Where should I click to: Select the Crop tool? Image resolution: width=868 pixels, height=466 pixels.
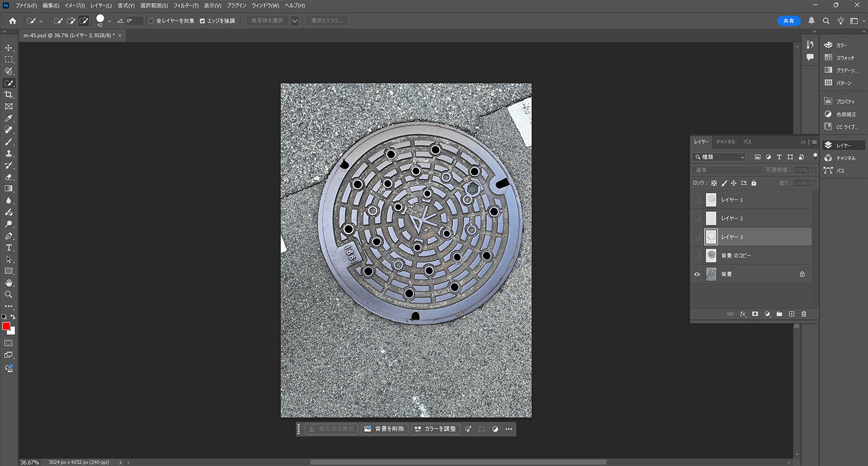(x=9, y=94)
